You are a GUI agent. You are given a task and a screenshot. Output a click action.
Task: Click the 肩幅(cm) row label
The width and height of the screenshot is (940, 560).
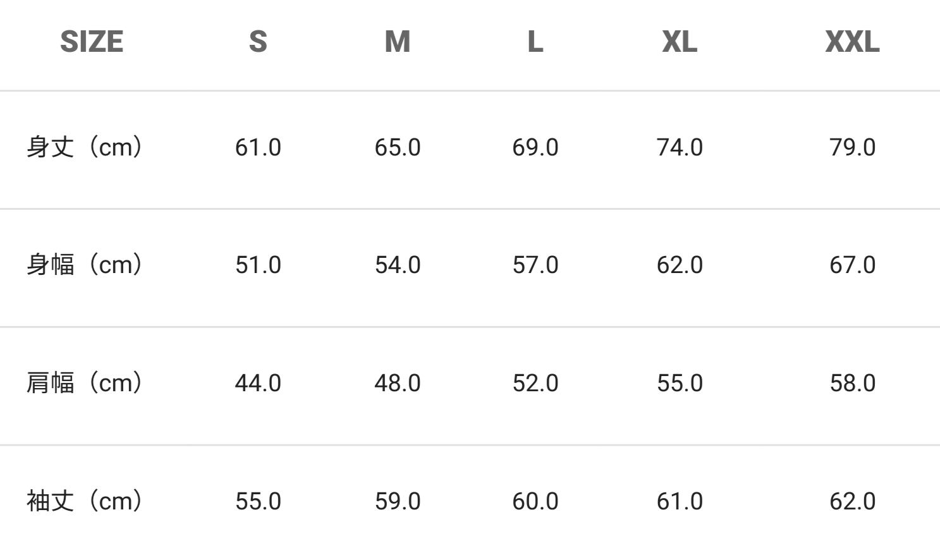click(x=85, y=383)
